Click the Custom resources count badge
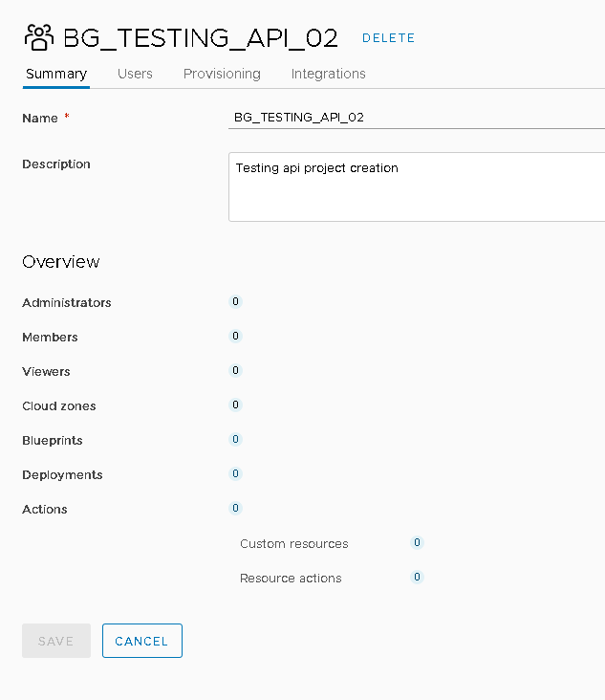This screenshot has width=605, height=700. click(417, 542)
